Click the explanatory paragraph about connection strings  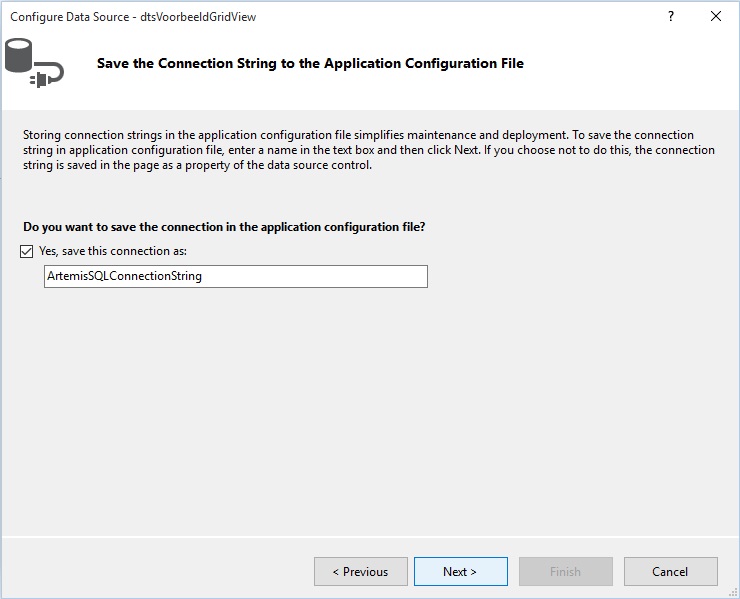pos(369,150)
